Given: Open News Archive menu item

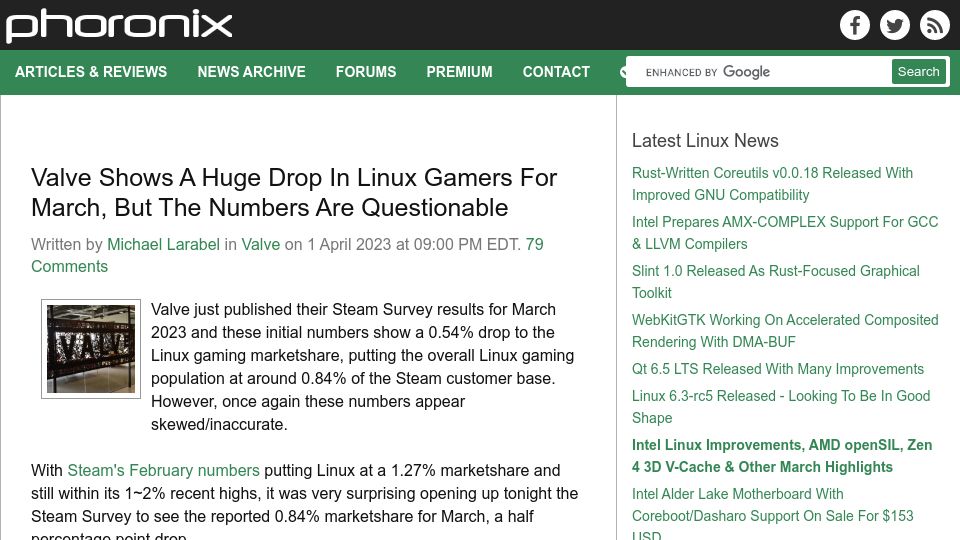Looking at the screenshot, I should click(x=251, y=72).
